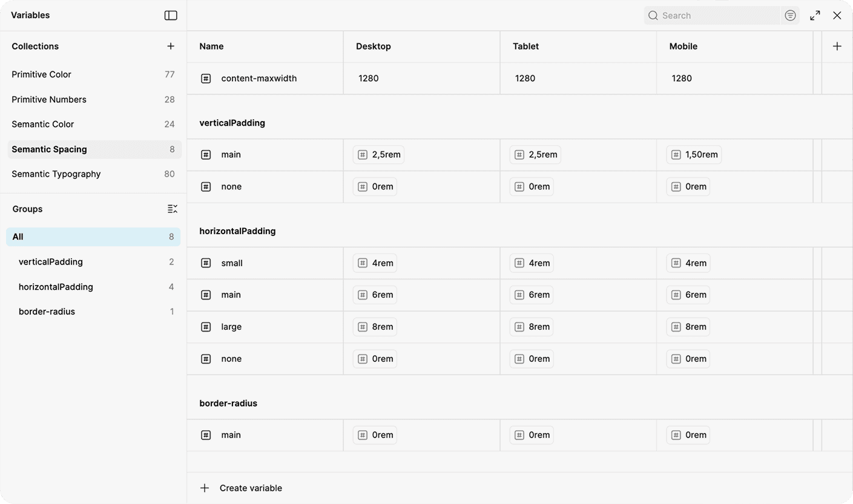Select the All groups item
853x504 pixels.
[x=18, y=237]
